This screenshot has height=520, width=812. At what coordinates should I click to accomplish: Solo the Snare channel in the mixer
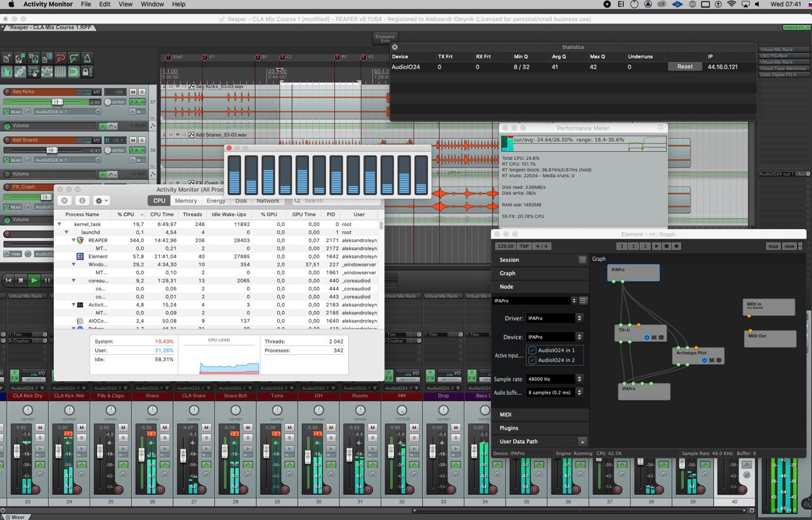pos(165,437)
